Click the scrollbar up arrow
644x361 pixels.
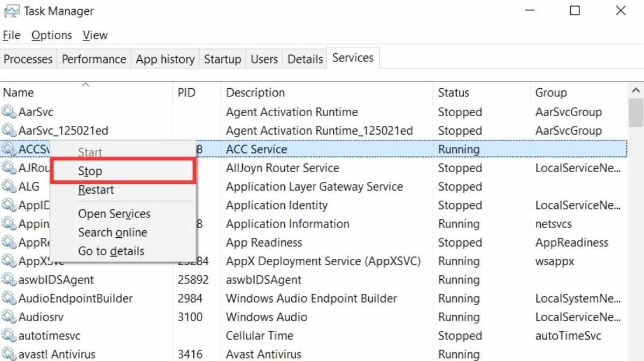(636, 91)
